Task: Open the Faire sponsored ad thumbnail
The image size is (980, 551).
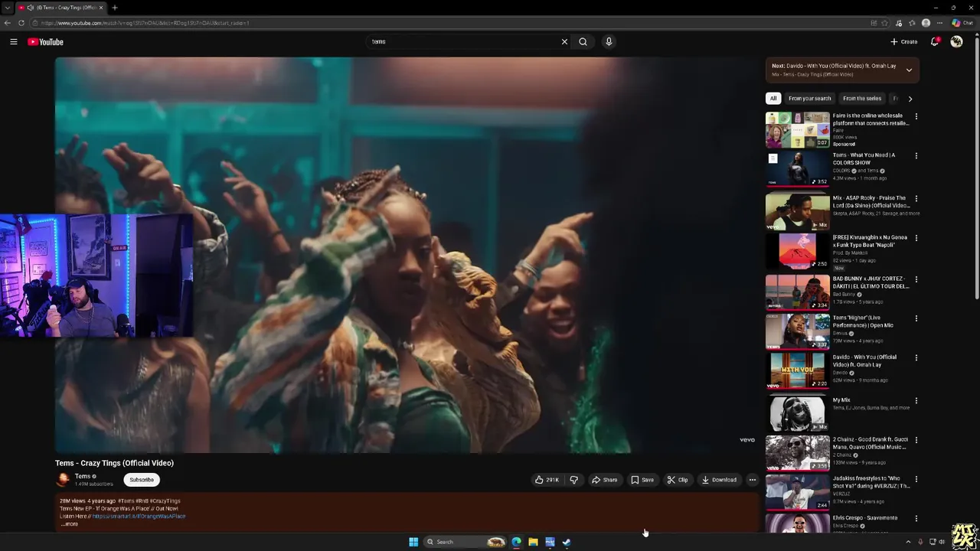Action: 797,129
